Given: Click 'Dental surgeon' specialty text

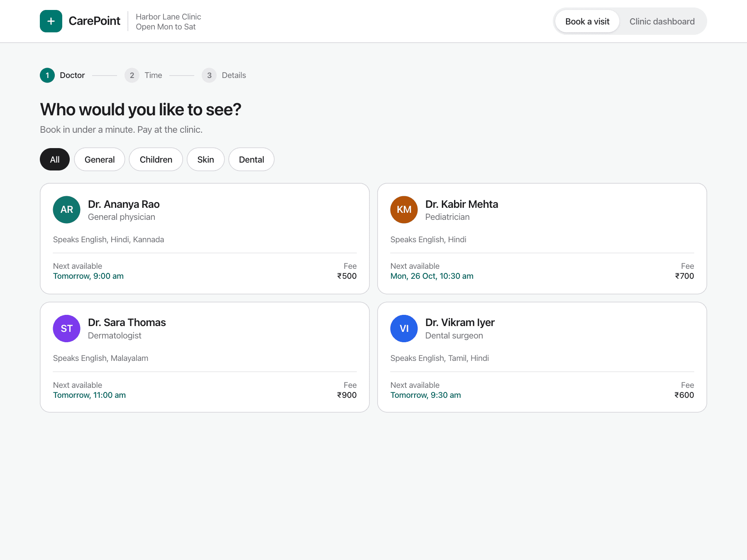Looking at the screenshot, I should (454, 336).
